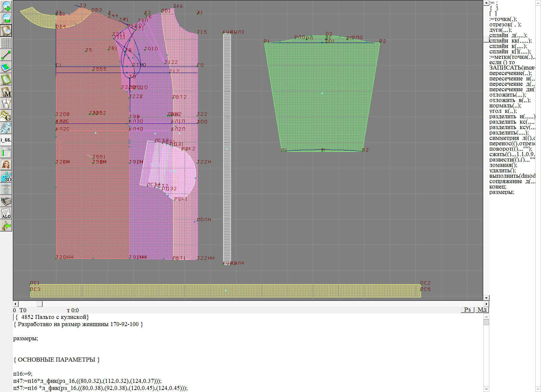Insert the 'пересечение(.,);' command from list
Viewport: 541px width, 392px height.
click(x=510, y=73)
